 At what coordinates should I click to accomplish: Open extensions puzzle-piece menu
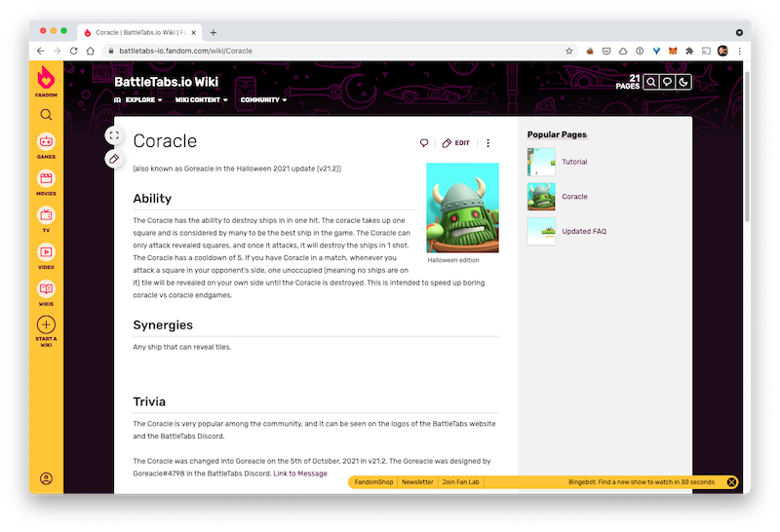click(689, 51)
